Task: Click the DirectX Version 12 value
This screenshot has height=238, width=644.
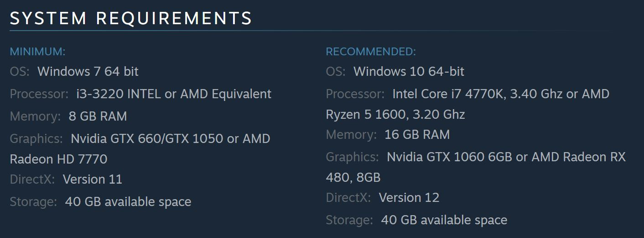Action: tap(409, 198)
